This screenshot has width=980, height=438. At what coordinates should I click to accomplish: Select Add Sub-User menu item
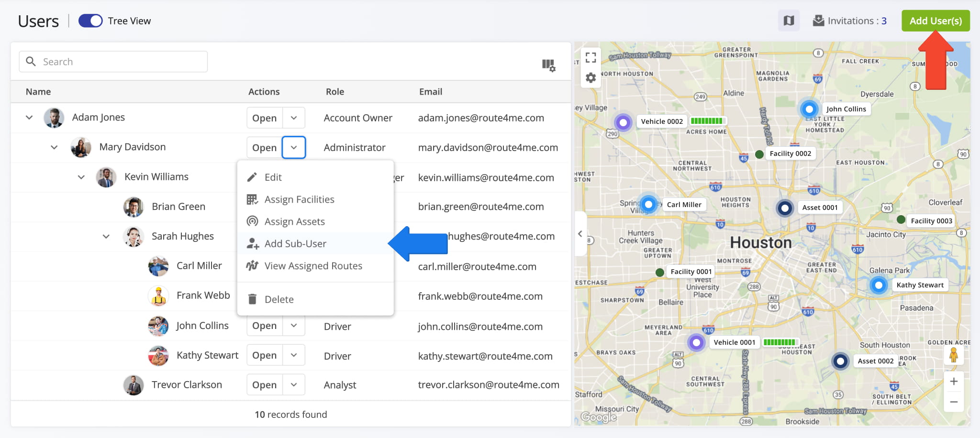tap(315, 244)
